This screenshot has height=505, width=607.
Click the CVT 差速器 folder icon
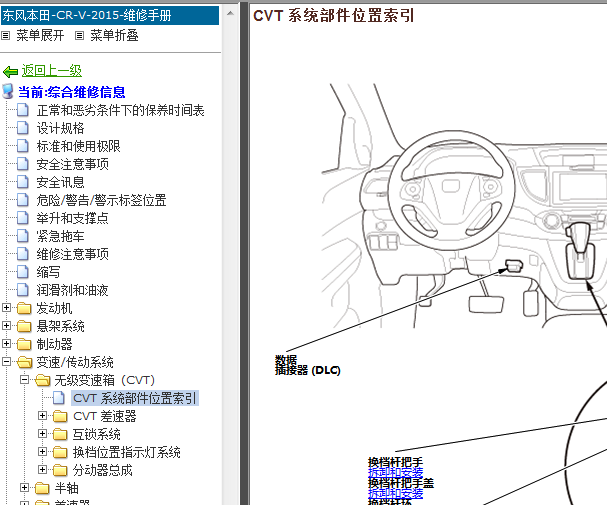coord(60,416)
